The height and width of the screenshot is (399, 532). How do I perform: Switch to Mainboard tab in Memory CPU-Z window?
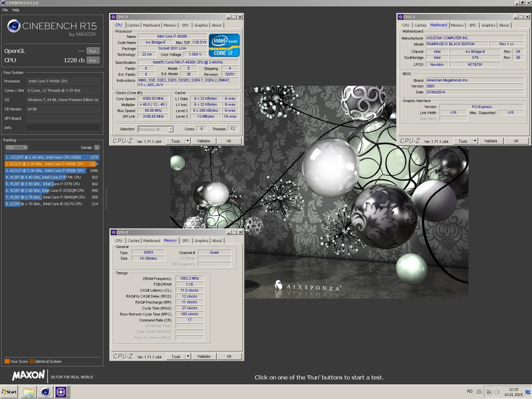[x=152, y=241]
